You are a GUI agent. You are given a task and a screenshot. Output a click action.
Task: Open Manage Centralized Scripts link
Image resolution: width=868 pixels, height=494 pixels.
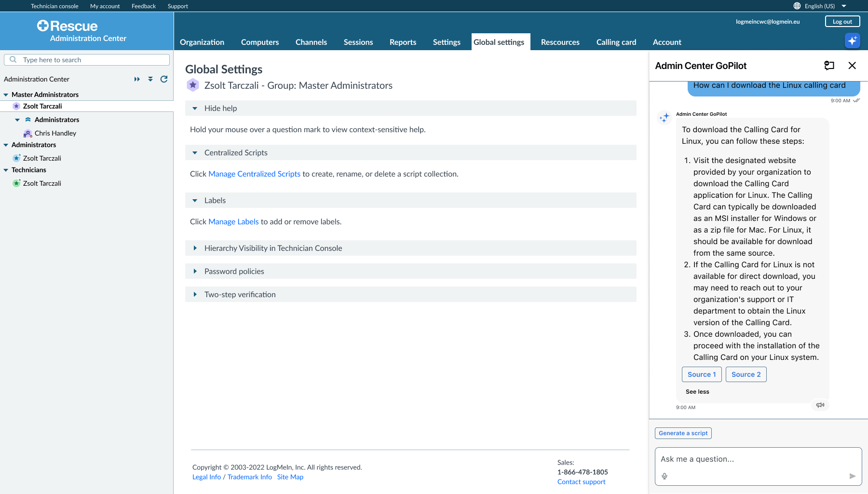coord(254,174)
